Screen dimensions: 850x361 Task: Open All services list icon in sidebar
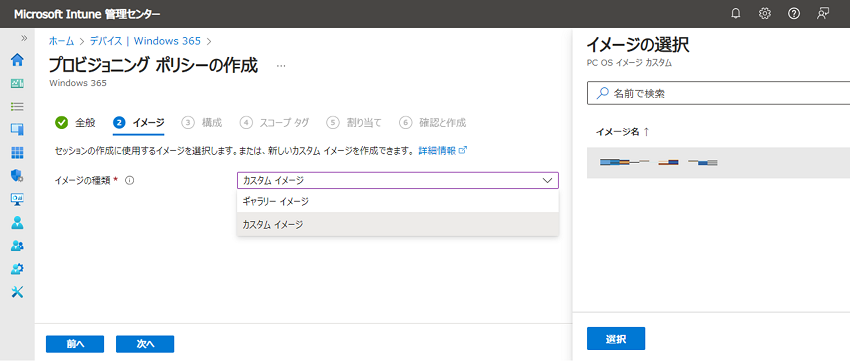click(17, 106)
